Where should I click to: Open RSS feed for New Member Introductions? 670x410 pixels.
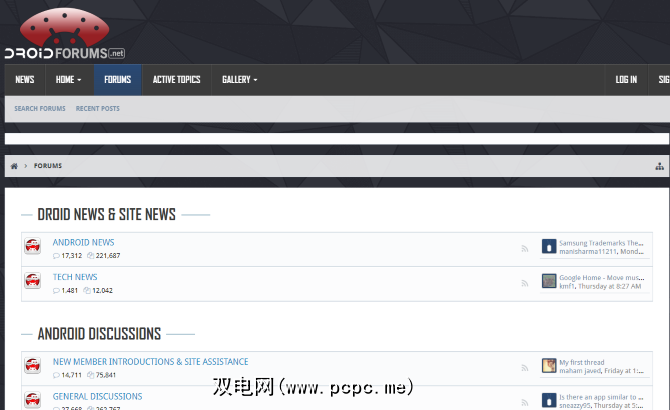point(525,368)
